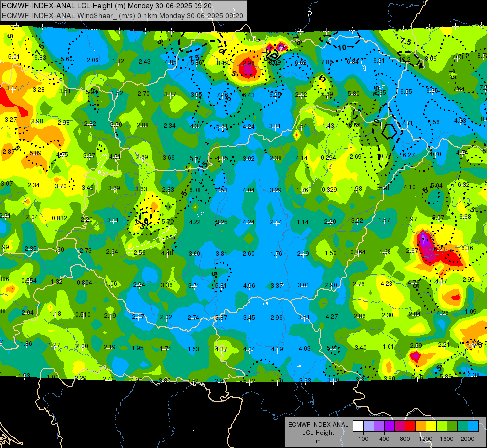Click the wind shear value '1.95'
Image resolution: width=487 pixels, height=448 pixels.
138,348
